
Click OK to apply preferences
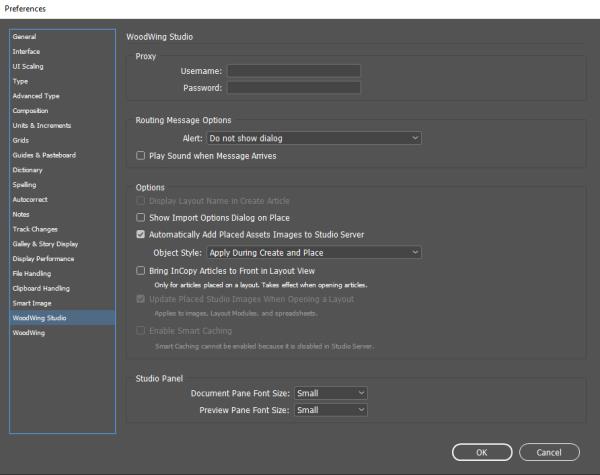[x=482, y=452]
